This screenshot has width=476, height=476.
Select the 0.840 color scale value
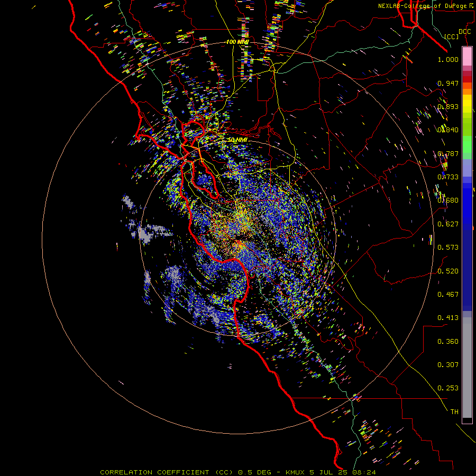pyautogui.click(x=448, y=130)
